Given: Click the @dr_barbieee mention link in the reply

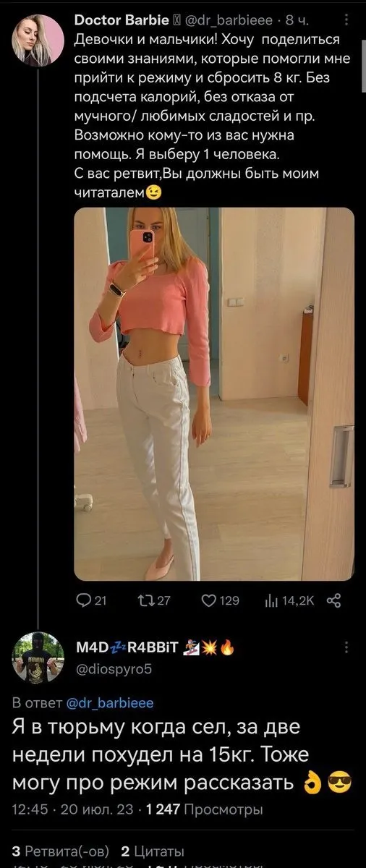Looking at the screenshot, I should (110, 702).
